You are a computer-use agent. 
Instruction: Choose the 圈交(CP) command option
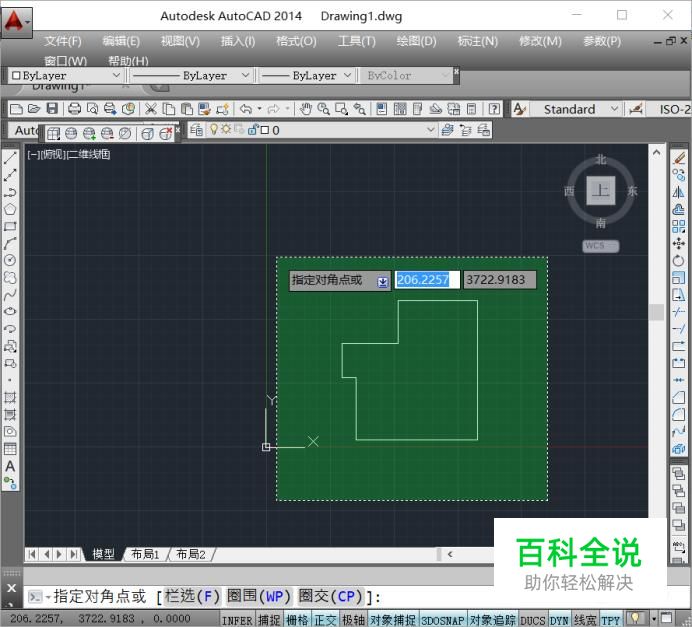(331, 597)
